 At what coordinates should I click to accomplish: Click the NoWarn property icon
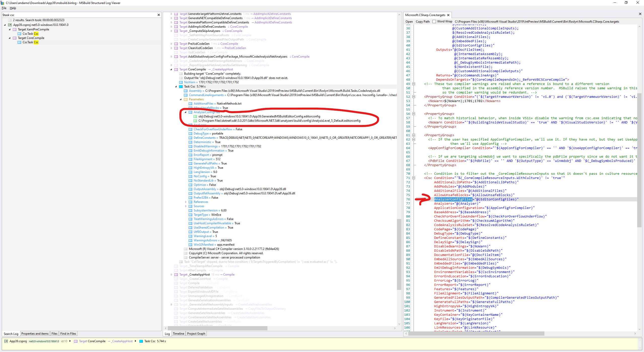(181, 82)
